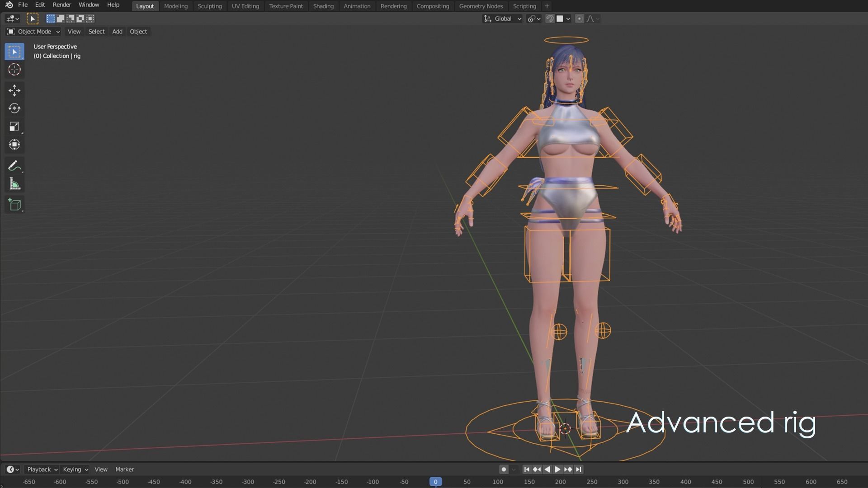Switch to Rendering workspace tab
This screenshot has height=488, width=868.
coord(393,6)
